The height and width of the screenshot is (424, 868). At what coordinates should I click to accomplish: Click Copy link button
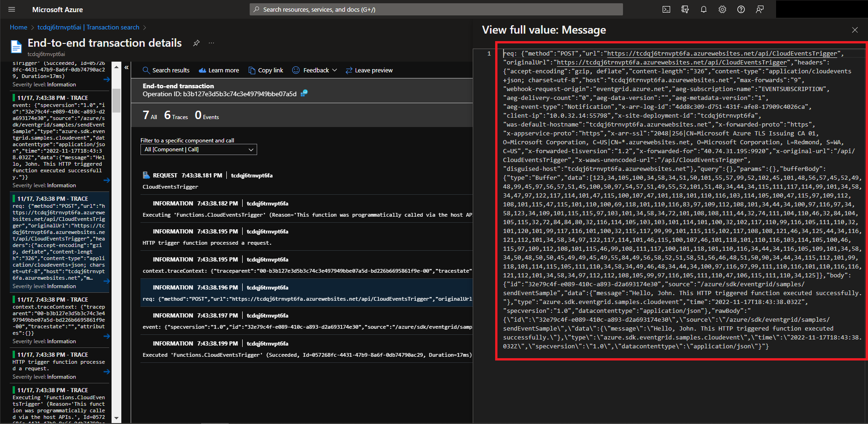[x=266, y=70]
